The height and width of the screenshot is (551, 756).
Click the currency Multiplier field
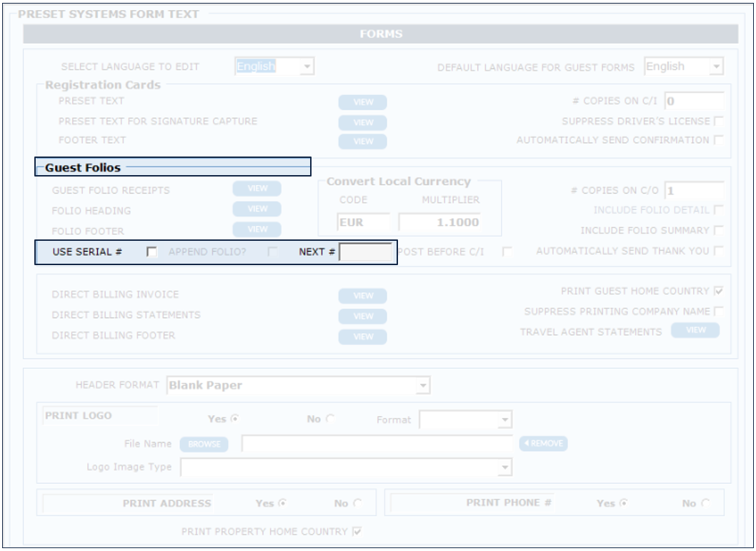pyautogui.click(x=439, y=223)
